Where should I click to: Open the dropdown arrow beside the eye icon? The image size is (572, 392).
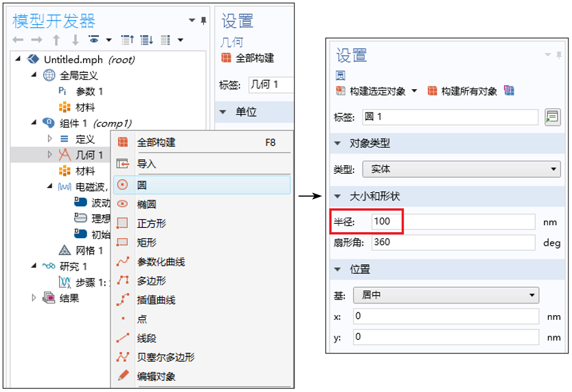pos(108,40)
